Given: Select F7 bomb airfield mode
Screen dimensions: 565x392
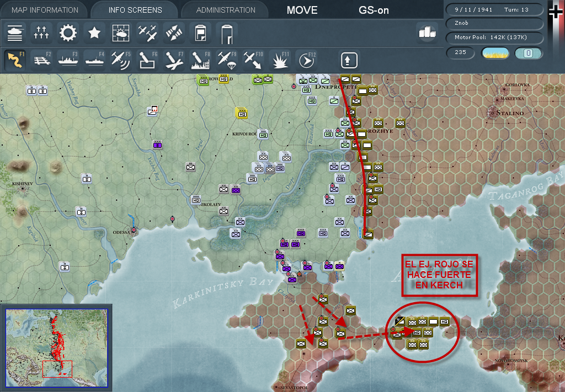Looking at the screenshot, I should 174,60.
